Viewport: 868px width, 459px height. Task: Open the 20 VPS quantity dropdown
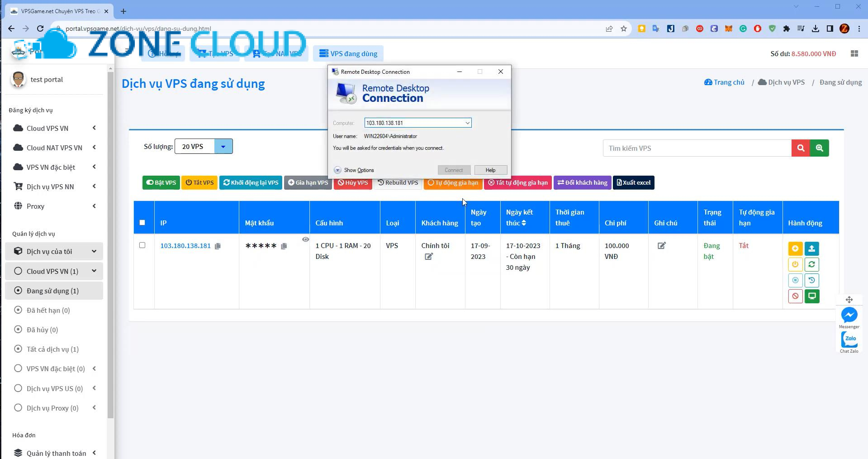coord(222,146)
